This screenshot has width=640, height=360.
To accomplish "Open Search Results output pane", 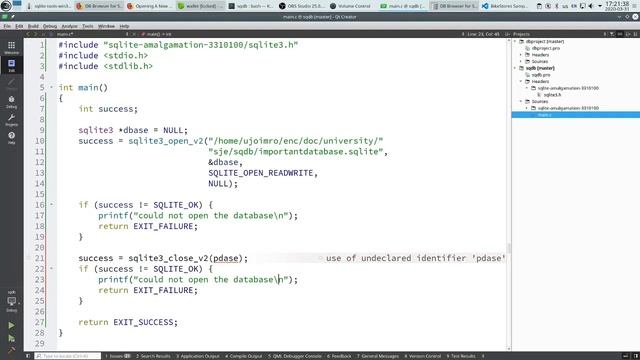I will coord(153,356).
